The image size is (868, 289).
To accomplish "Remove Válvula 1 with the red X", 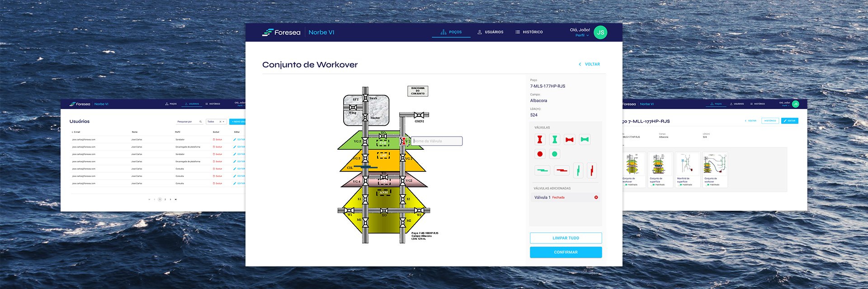I will pos(596,198).
